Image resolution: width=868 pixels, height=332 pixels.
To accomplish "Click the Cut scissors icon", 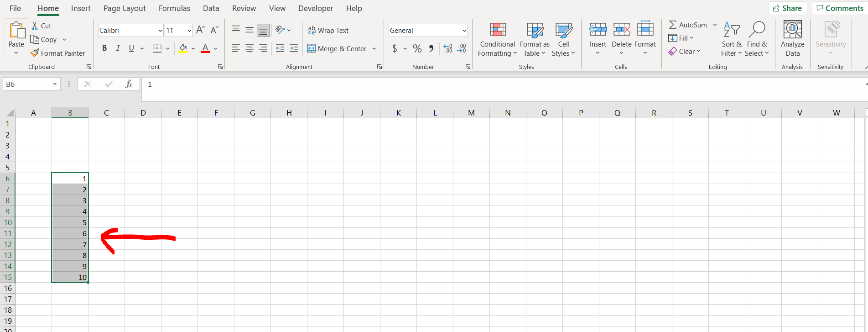I will pos(35,26).
